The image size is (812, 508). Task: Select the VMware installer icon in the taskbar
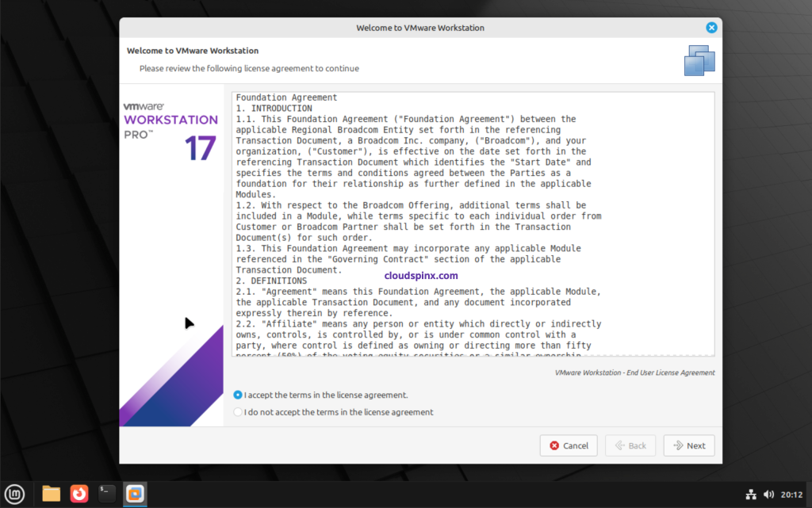click(135, 493)
